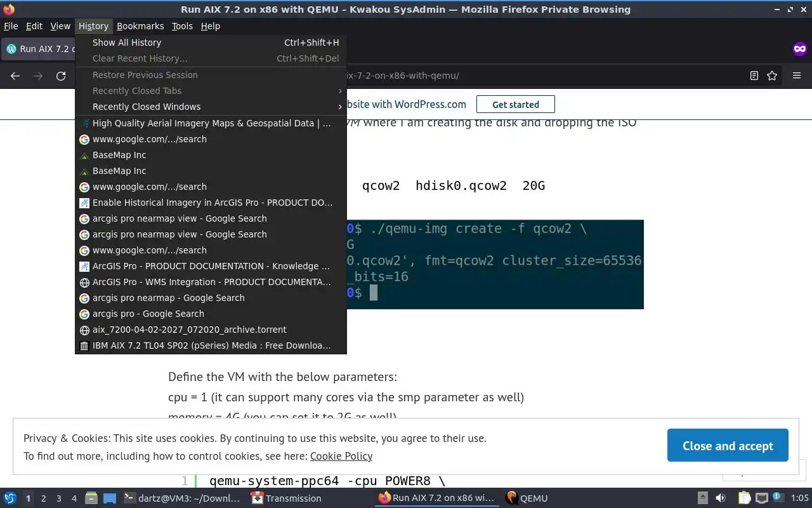Open Enable Historical Imagery in ArcGIS Pro entry
Viewport: 812px width, 508px height.
coord(211,203)
